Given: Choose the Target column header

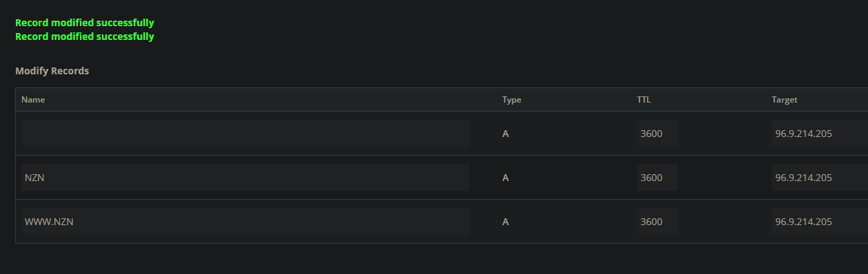Looking at the screenshot, I should [784, 100].
